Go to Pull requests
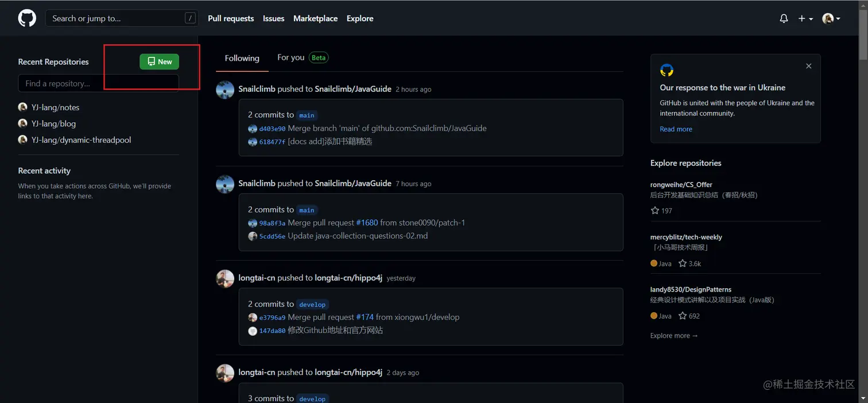 231,18
